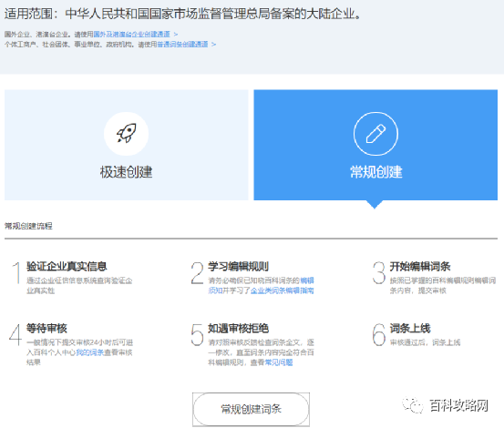
Task: Click the step number 6 icon
Action: pos(379,334)
